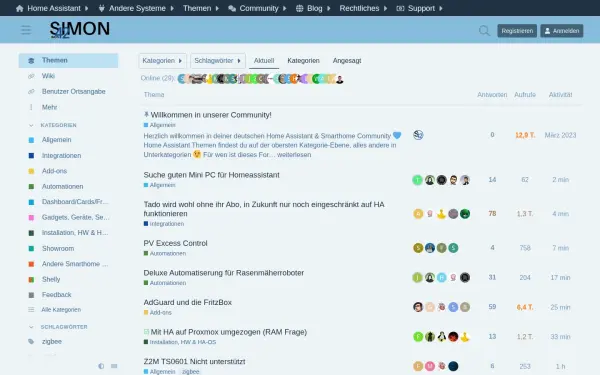This screenshot has width=600, height=375.
Task: Click the Benutzer Ortsangabe link icon
Action: 31,91
